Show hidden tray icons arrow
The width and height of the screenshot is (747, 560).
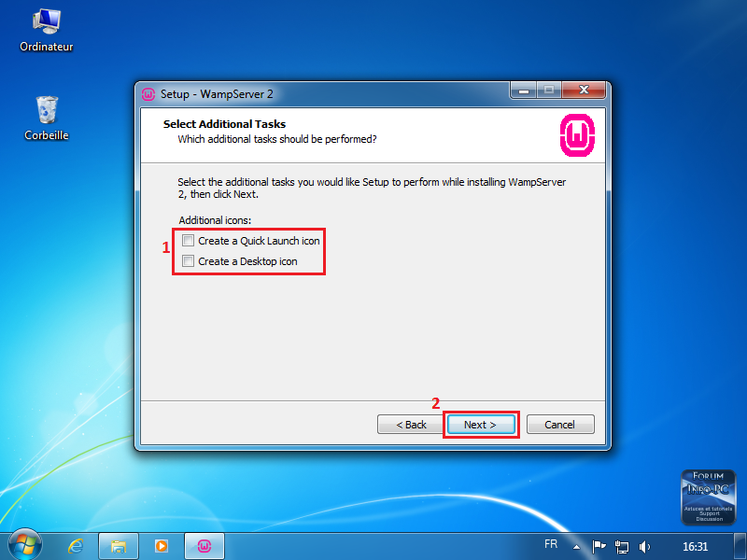click(576, 547)
